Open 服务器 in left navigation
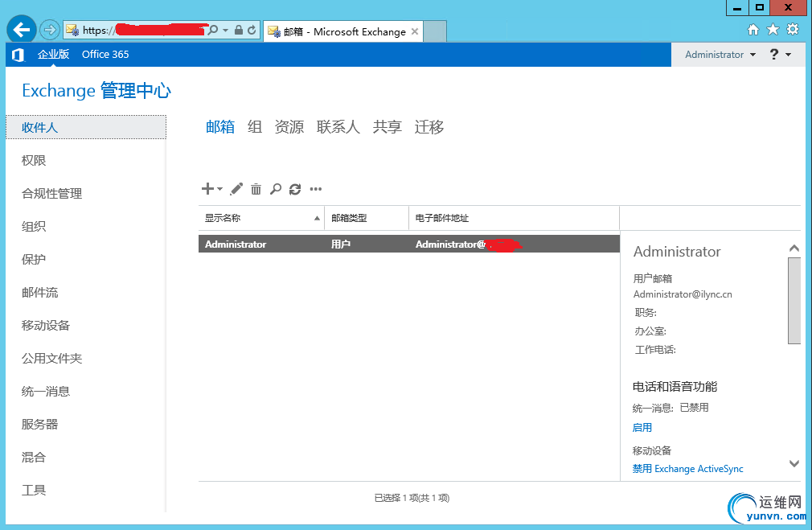812x530 pixels. click(x=40, y=425)
